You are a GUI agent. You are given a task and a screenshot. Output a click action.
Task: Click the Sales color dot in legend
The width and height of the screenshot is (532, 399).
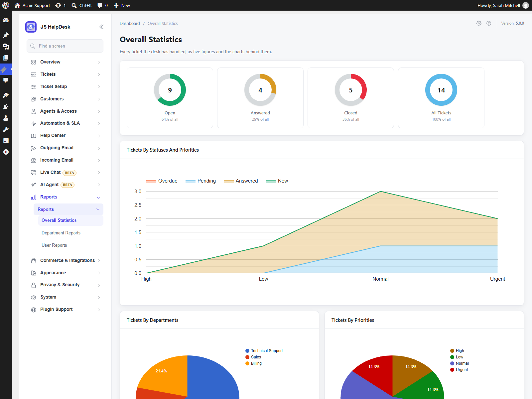pyautogui.click(x=247, y=357)
